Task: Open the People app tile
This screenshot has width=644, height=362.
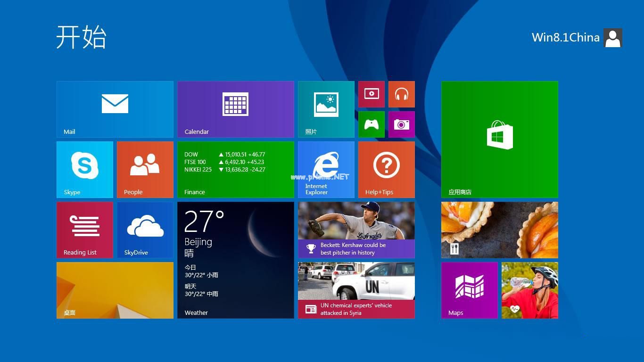Action: (x=145, y=169)
